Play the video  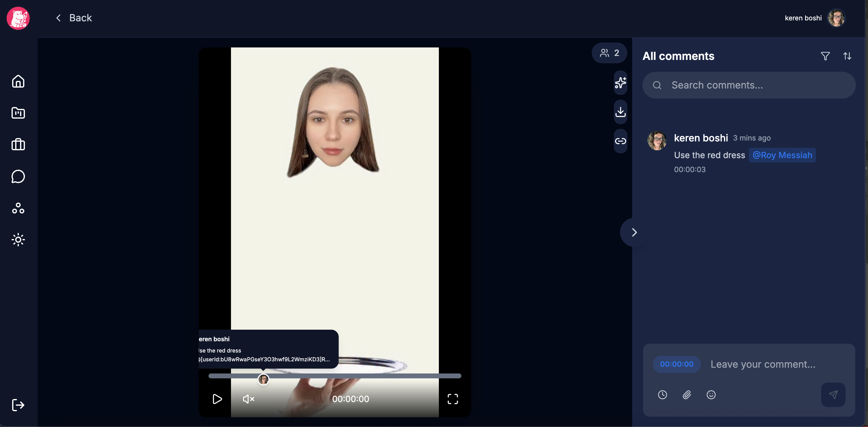click(217, 399)
